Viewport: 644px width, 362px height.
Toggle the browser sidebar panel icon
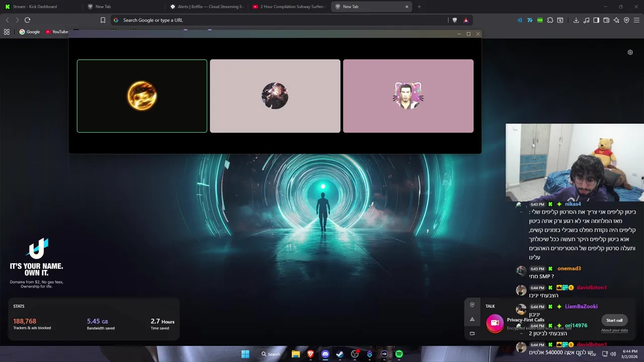pos(596,20)
